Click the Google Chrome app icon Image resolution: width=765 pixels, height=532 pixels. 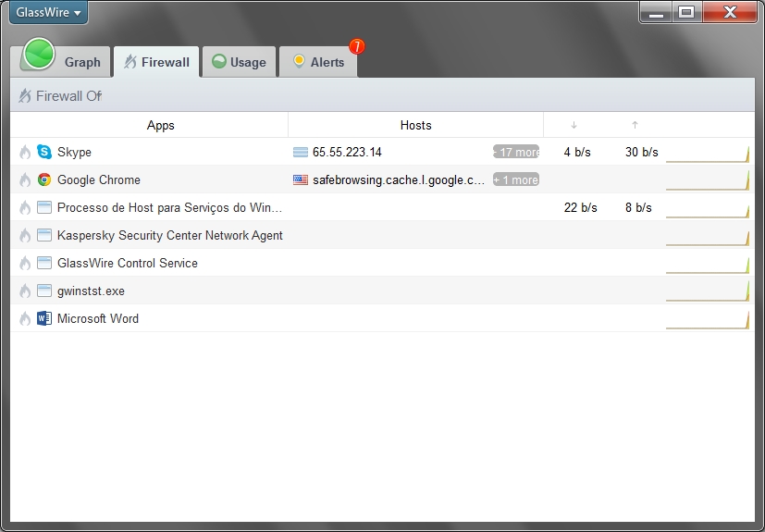pos(44,179)
